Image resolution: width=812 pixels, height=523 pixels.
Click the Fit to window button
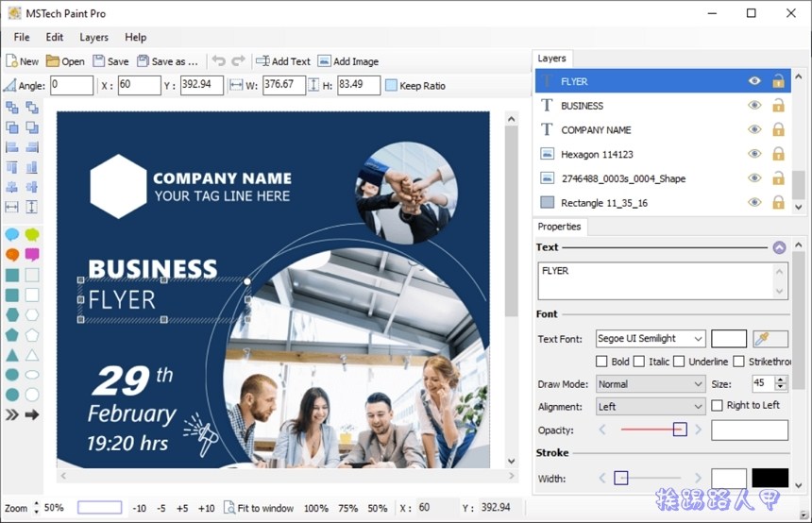pos(259,508)
